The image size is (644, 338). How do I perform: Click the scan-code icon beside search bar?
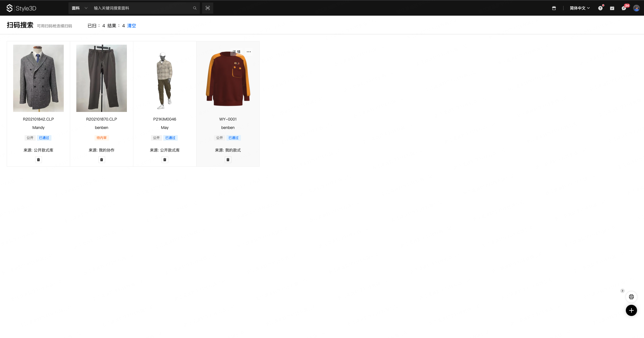pyautogui.click(x=207, y=8)
